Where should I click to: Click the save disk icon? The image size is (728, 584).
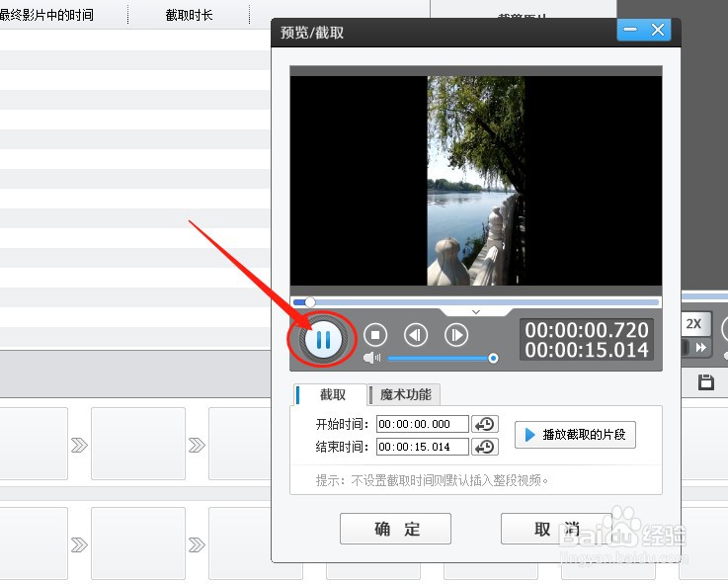(706, 382)
